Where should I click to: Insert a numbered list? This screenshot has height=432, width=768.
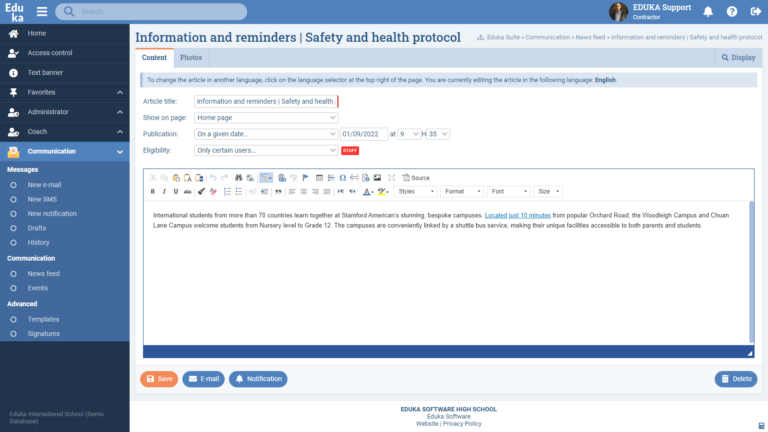227,191
